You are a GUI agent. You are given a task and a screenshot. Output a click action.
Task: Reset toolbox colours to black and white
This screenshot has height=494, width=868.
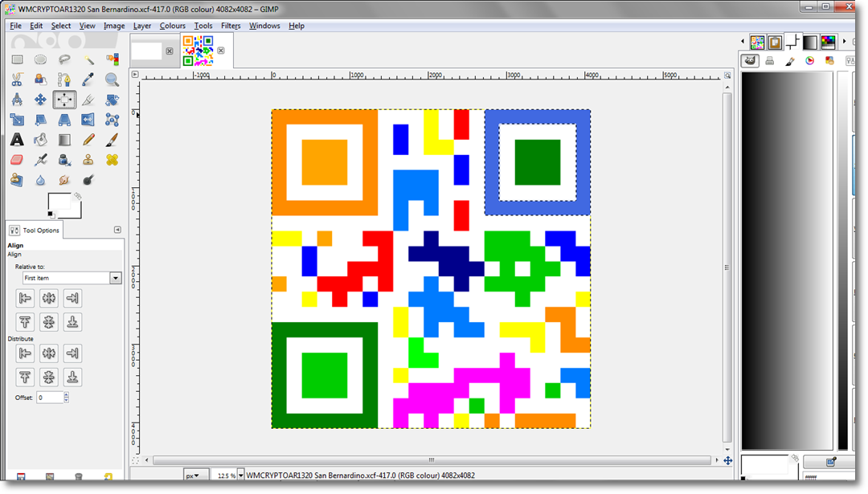(51, 214)
